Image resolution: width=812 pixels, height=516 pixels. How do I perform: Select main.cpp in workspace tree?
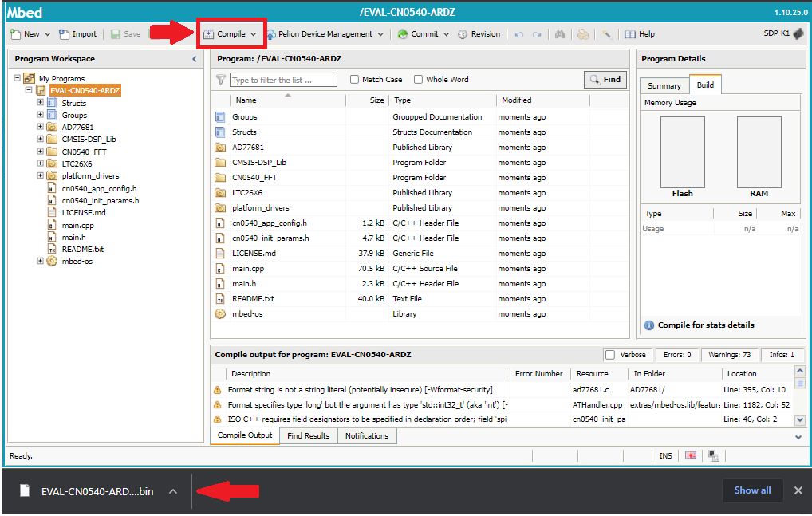coord(77,225)
